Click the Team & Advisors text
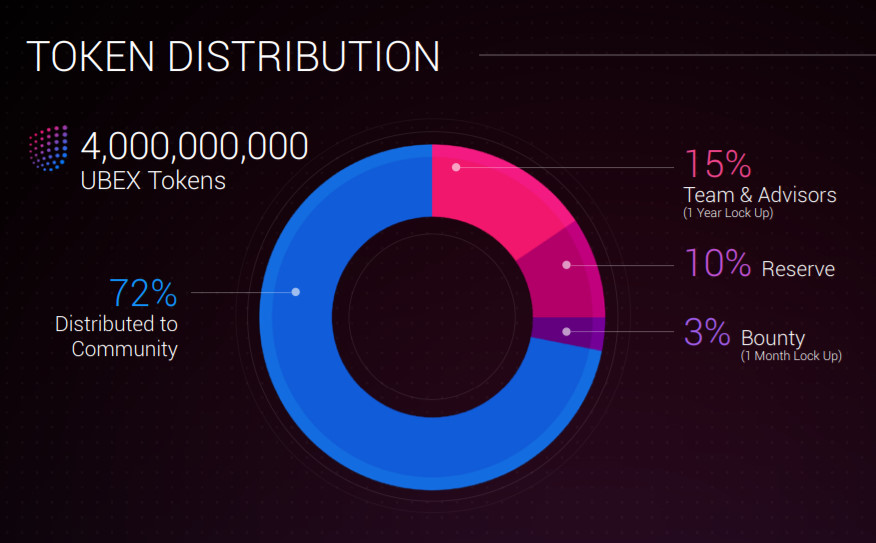 point(760,195)
